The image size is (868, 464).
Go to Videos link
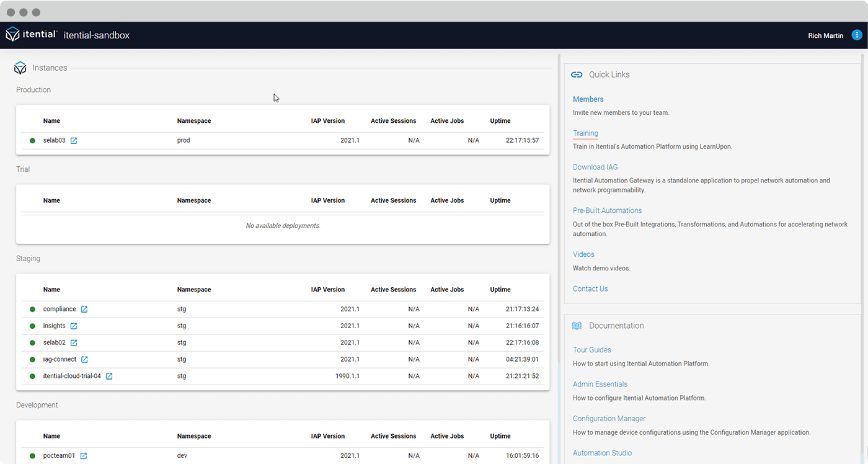(x=583, y=254)
